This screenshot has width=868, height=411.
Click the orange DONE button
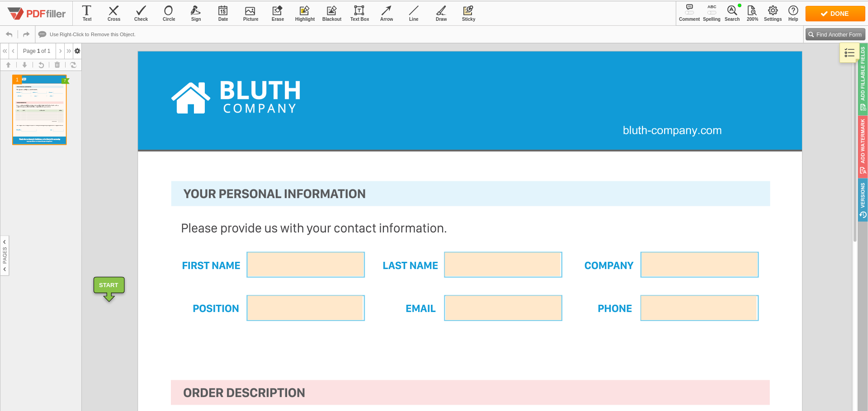835,14
